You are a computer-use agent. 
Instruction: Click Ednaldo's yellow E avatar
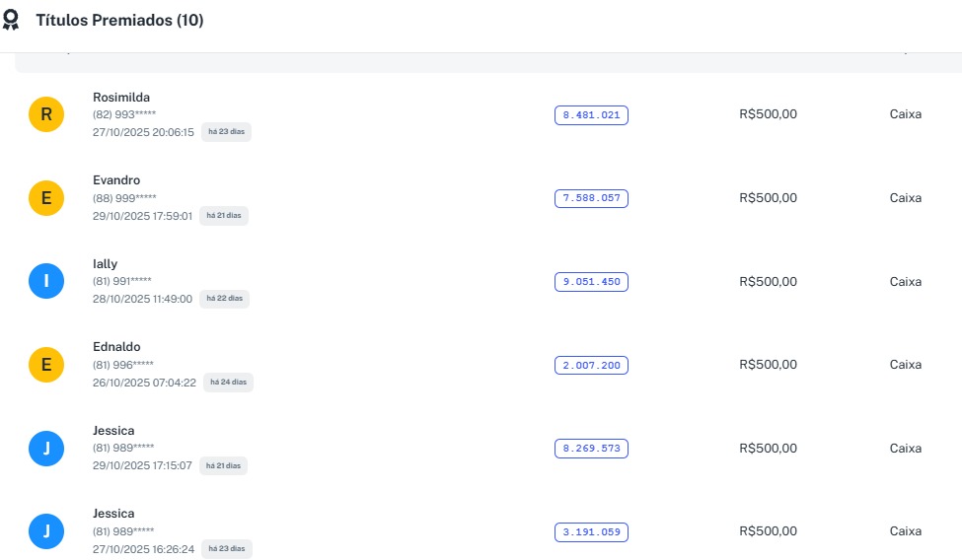(x=46, y=365)
